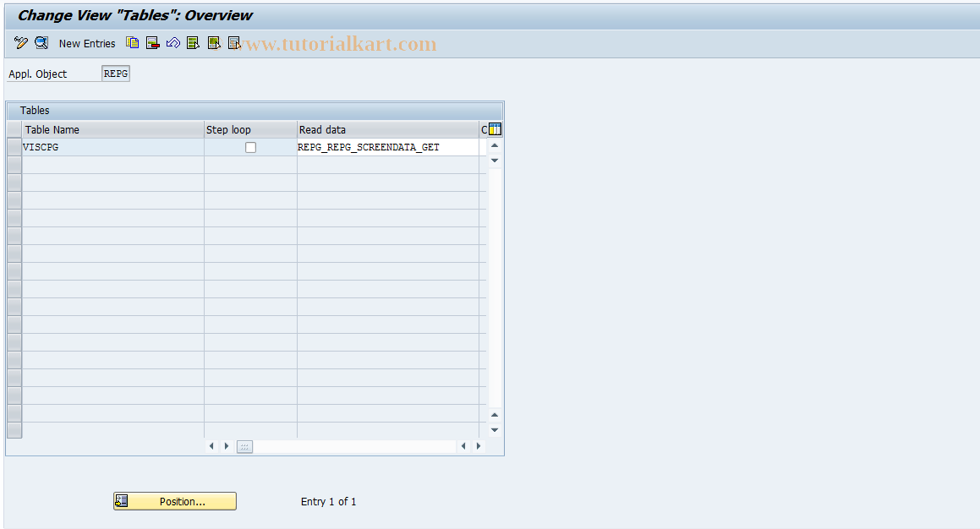Click the Select All entries icon
This screenshot has width=980, height=529.
193,42
